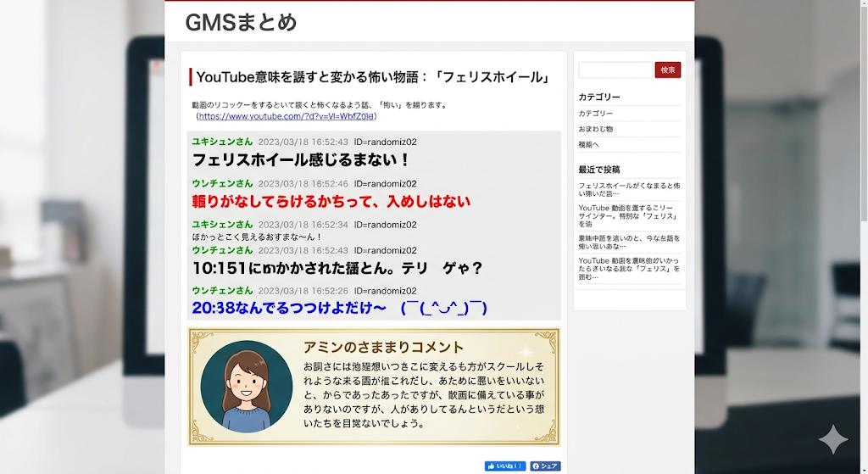Select the カテゴリー link in the sidebar list
This screenshot has width=868, height=474.
(x=596, y=114)
